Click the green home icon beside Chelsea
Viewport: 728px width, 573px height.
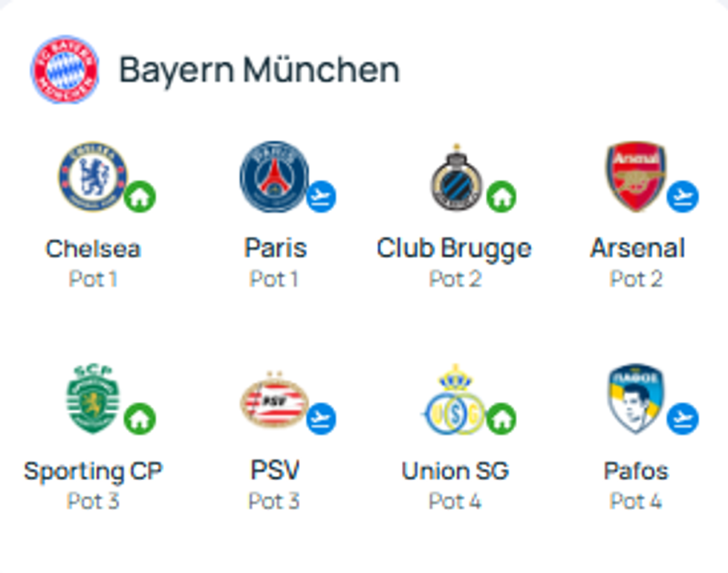[140, 198]
